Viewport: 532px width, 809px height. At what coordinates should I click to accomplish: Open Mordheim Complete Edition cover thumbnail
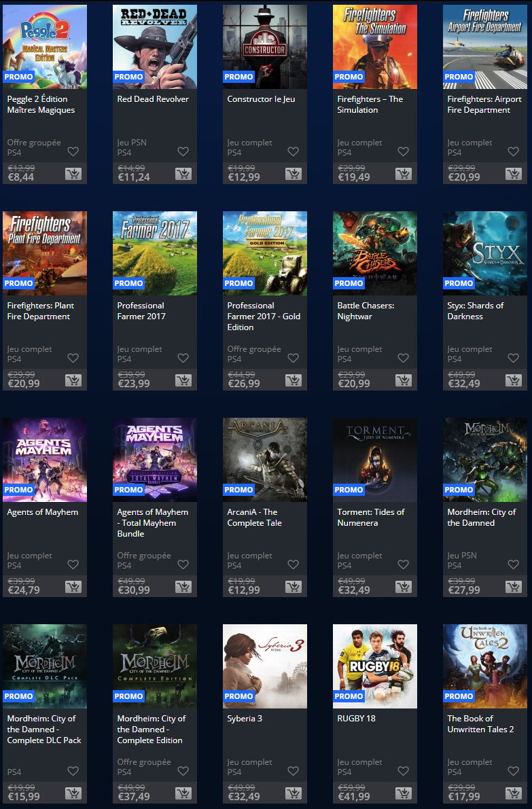pyautogui.click(x=155, y=666)
